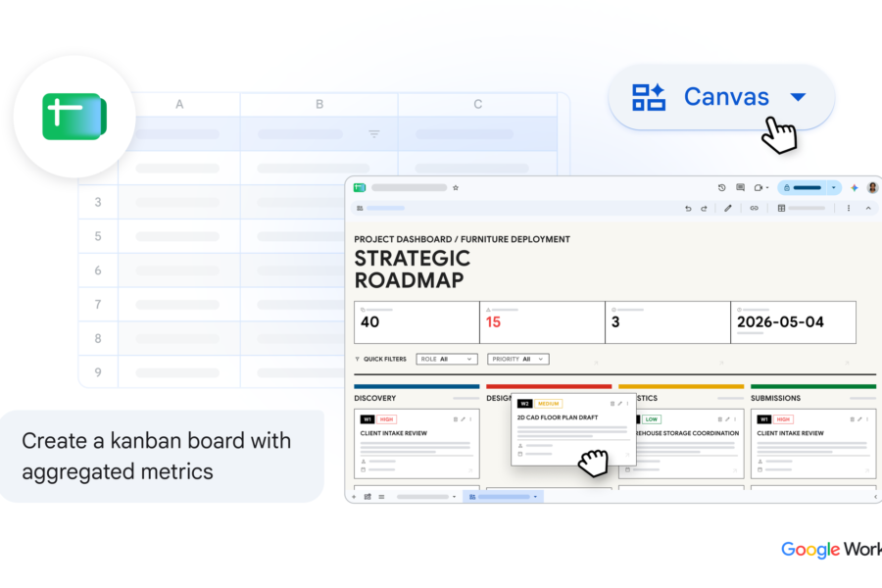This screenshot has height=588, width=882.
Task: Collapse the toolbar with the up chevron
Action: pos(868,208)
